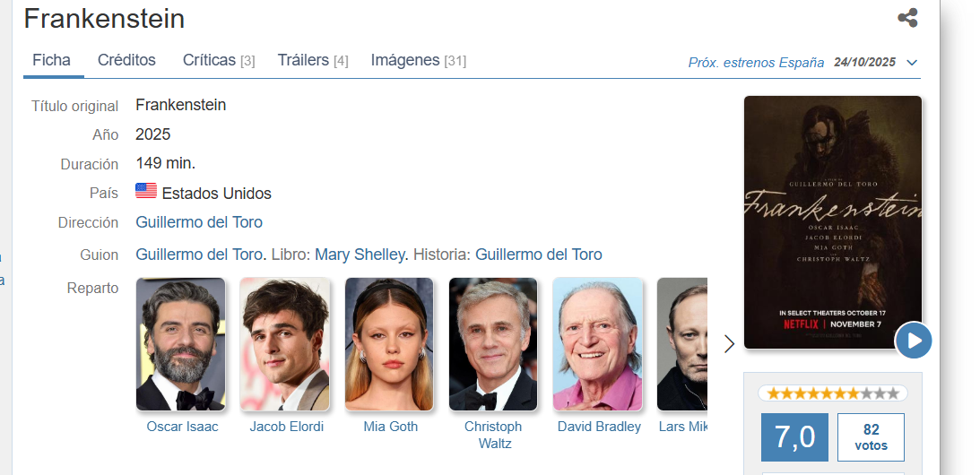Click Mia Goth's portrait thumbnail
980x475 pixels.
389,344
